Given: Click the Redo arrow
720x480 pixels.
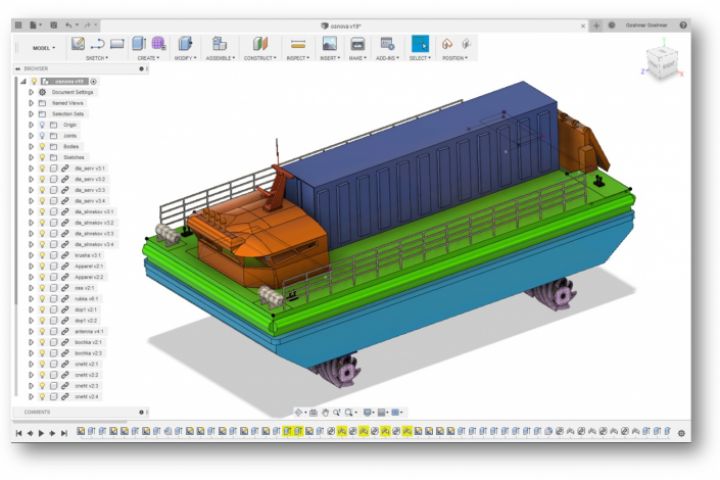Looking at the screenshot, I should click(87, 25).
